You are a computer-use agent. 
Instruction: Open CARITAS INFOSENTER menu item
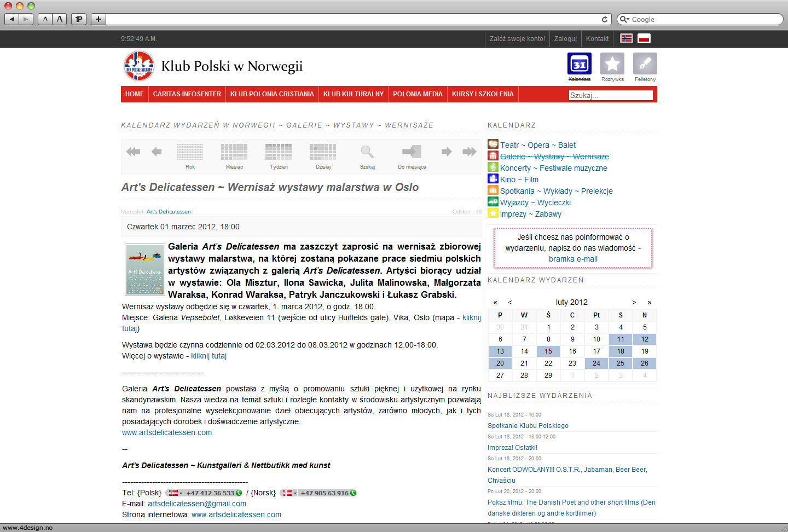187,94
